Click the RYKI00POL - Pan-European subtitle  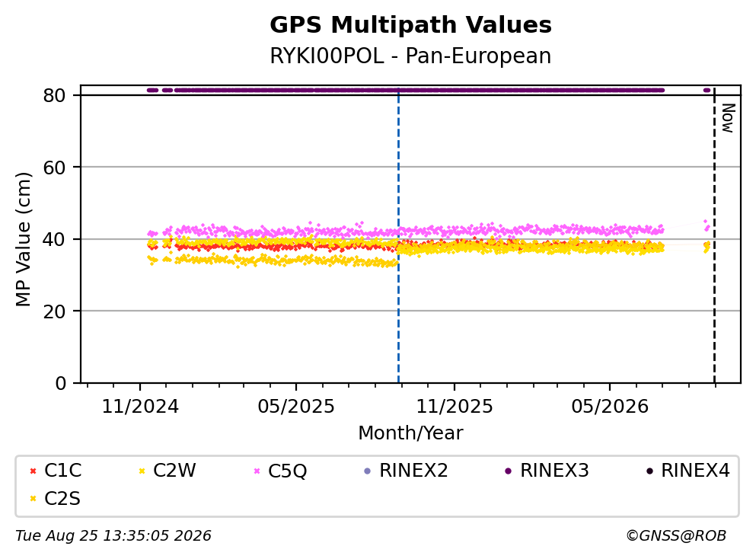[x=410, y=56]
